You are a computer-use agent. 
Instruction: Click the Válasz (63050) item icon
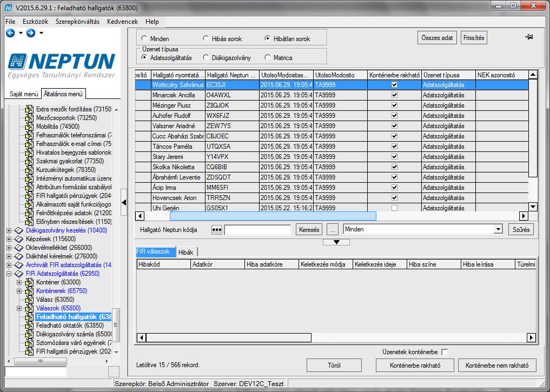[x=29, y=300]
